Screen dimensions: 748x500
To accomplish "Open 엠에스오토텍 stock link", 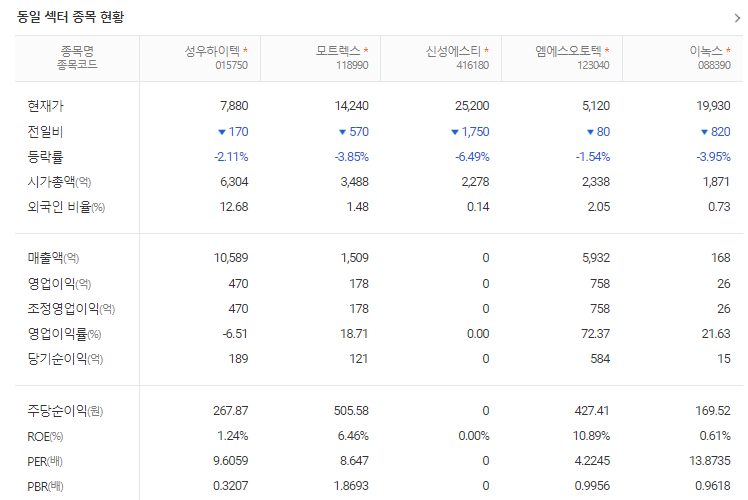I will [568, 51].
